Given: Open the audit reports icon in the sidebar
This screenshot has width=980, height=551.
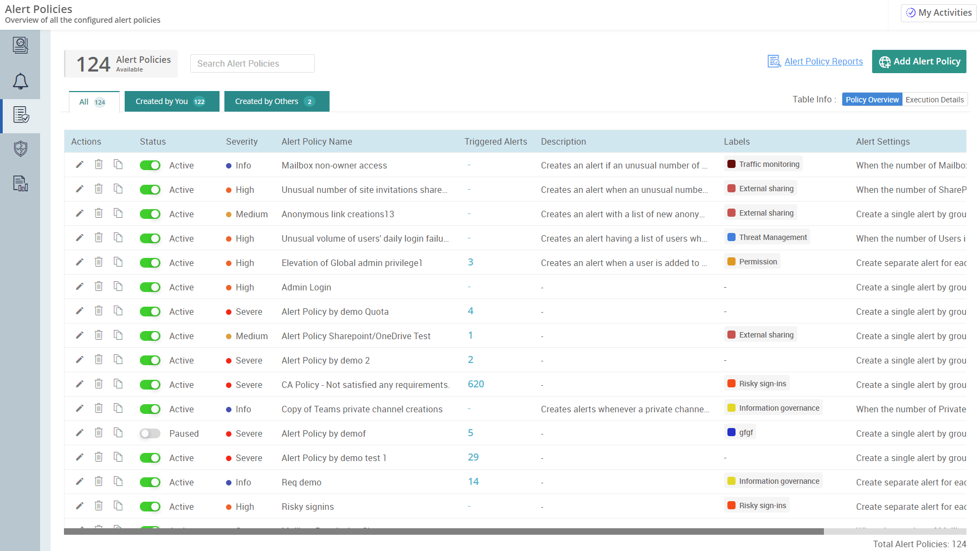Looking at the screenshot, I should (21, 45).
